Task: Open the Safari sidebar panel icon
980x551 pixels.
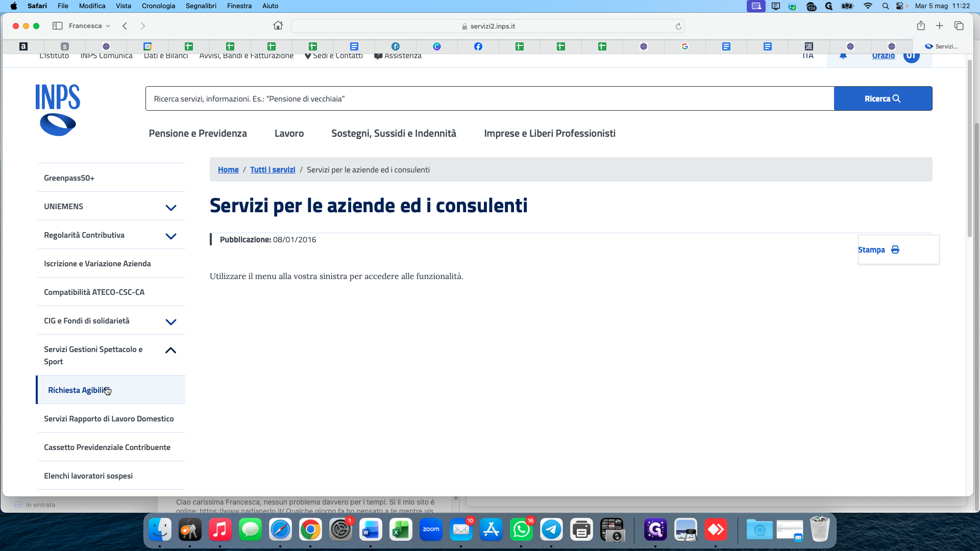Action: click(x=57, y=26)
